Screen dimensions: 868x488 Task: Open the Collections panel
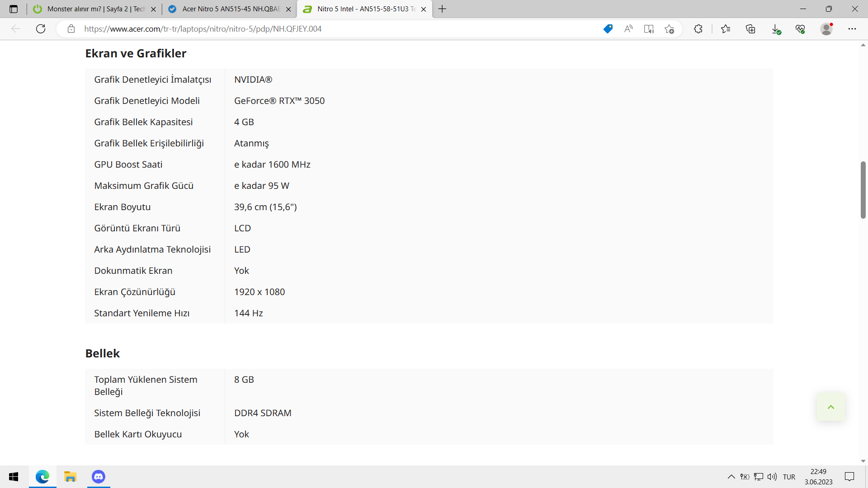tap(750, 29)
